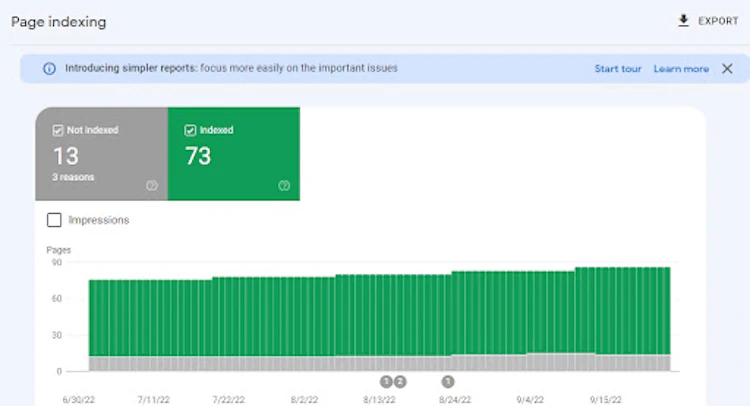Screen dimensions: 750x406
Task: Click the 6/30/22 axis date
Action: (x=78, y=400)
